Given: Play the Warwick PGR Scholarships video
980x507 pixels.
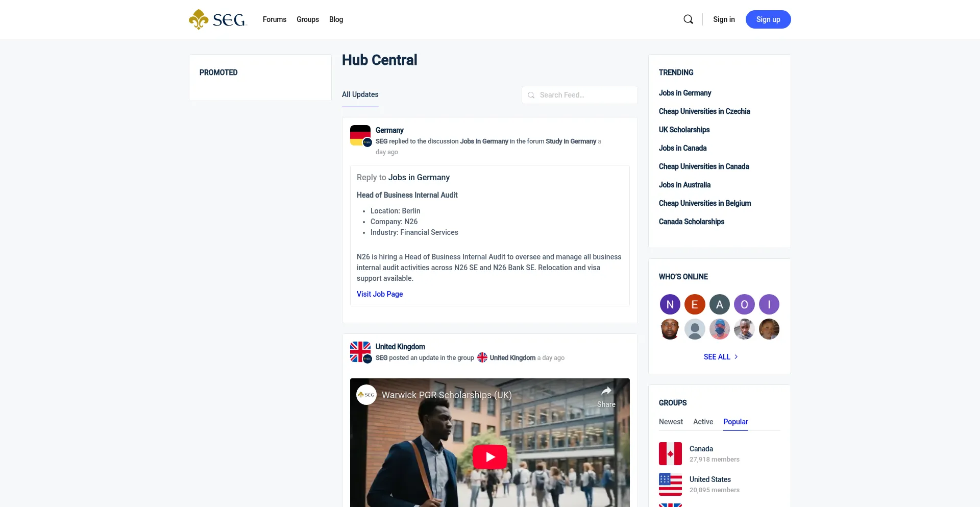Looking at the screenshot, I should coord(489,456).
